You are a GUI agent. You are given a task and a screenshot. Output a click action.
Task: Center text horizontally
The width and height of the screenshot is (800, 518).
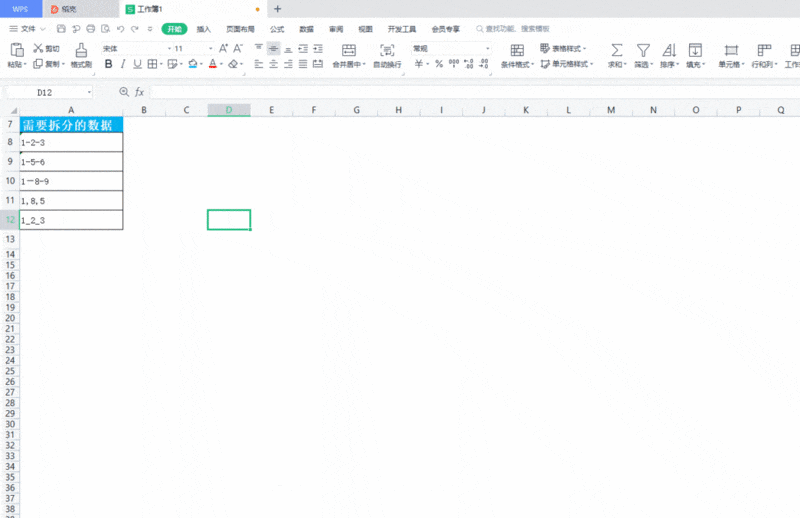pyautogui.click(x=273, y=64)
